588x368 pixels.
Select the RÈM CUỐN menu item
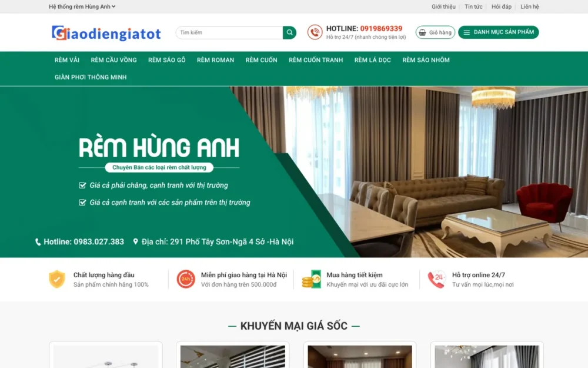262,60
